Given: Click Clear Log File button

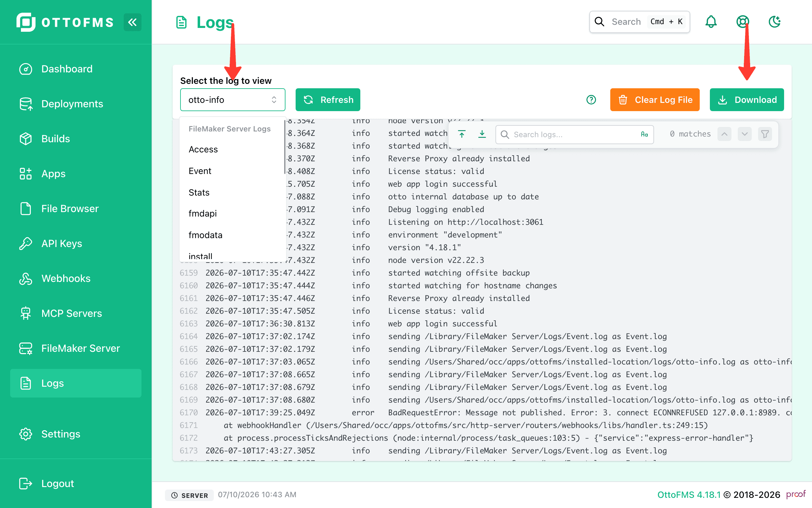Looking at the screenshot, I should click(655, 100).
